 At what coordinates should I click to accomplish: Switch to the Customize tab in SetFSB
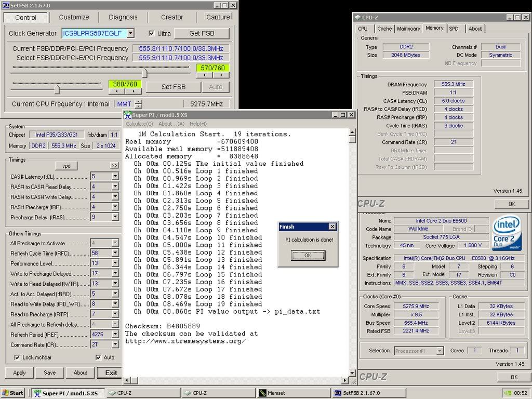point(74,17)
